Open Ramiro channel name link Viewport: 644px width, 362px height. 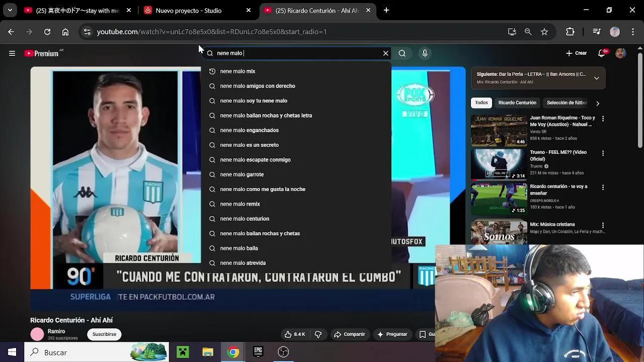coord(56,331)
